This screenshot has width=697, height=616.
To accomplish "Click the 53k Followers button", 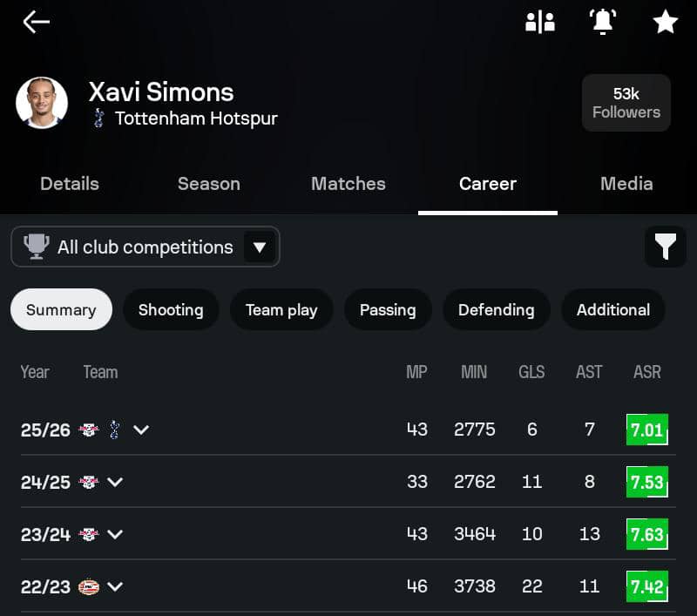I will (x=626, y=103).
